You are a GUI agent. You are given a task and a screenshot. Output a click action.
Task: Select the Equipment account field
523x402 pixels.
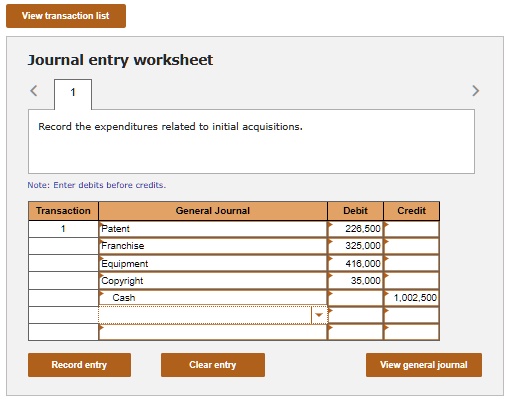pos(213,264)
